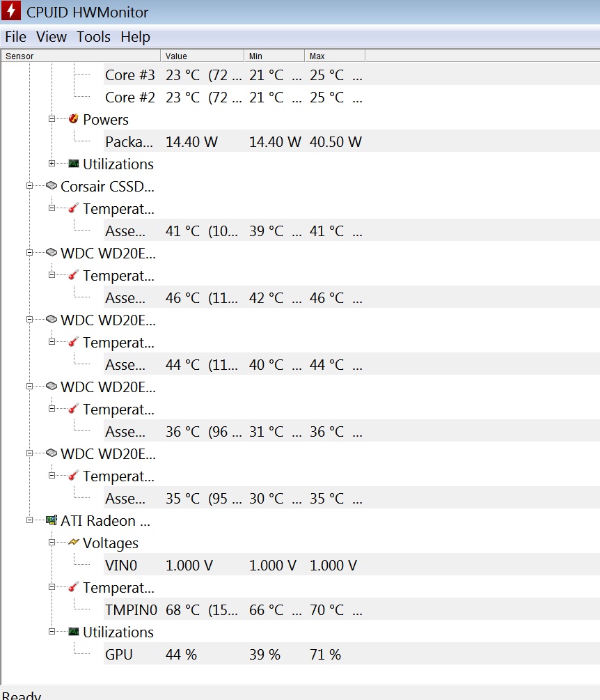The image size is (600, 700).
Task: Click the drive icon of the WDC disk at 36 °C
Action: 52,386
